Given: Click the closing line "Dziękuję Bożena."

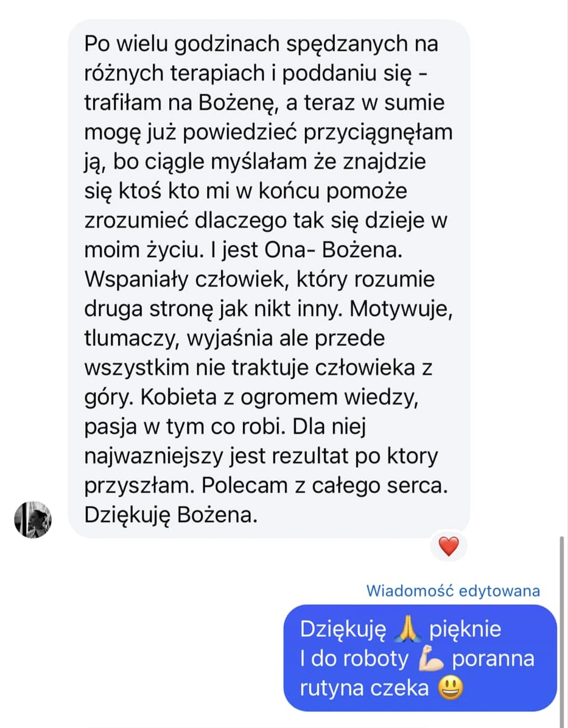Looking at the screenshot, I should (x=171, y=515).
